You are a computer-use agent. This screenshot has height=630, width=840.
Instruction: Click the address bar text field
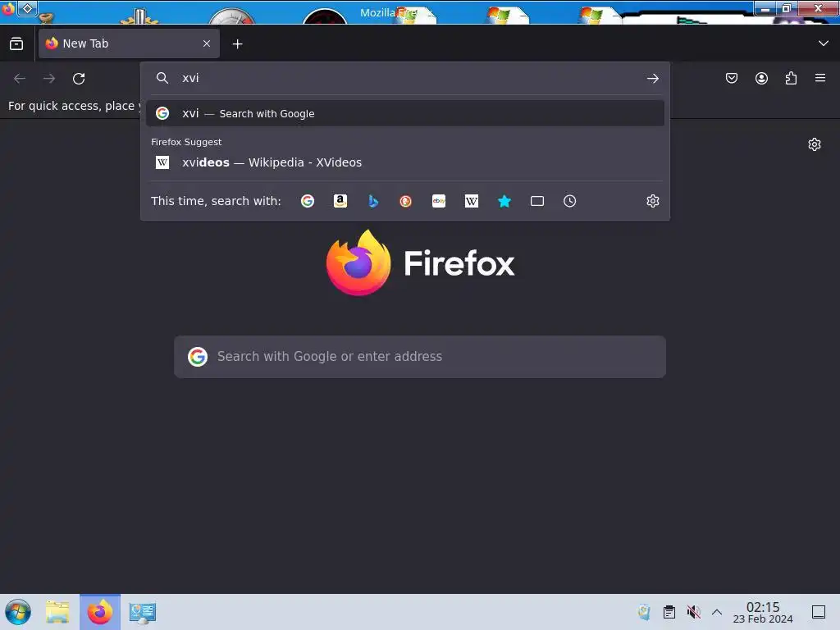click(410, 78)
